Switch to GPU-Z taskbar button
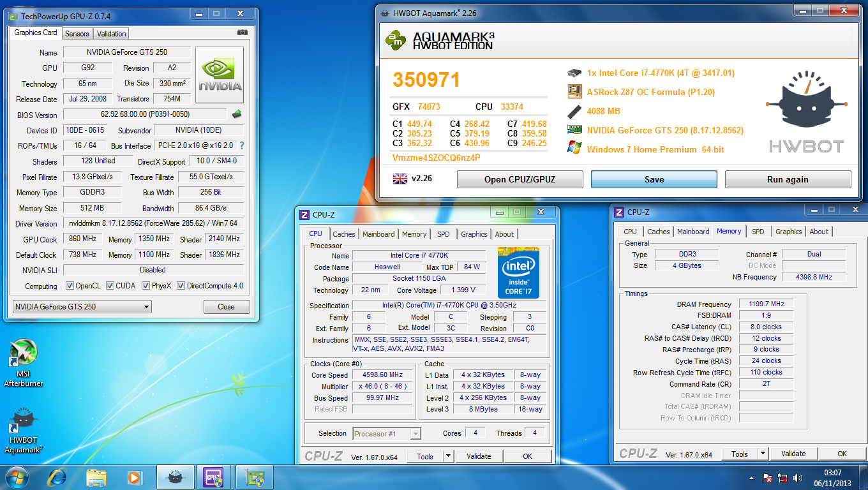This screenshot has height=490, width=868. pyautogui.click(x=255, y=477)
